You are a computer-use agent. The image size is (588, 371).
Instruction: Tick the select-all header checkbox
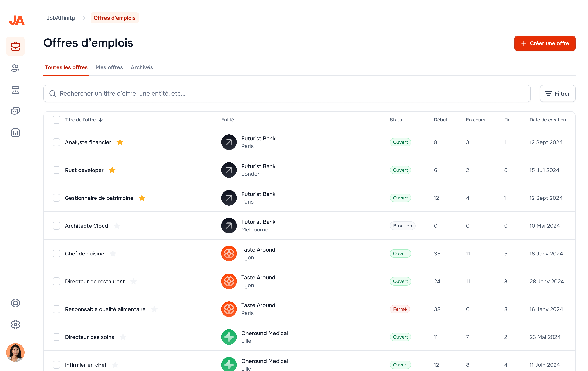pyautogui.click(x=56, y=120)
